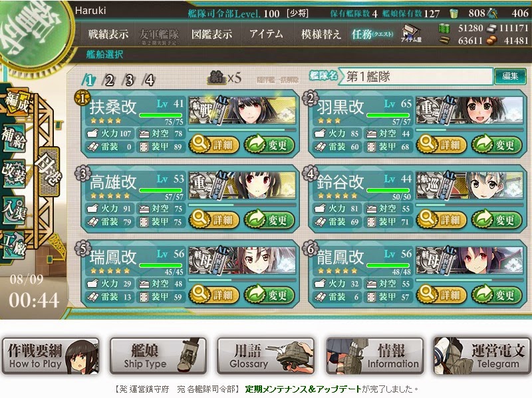Screen dimensions: 532x398
Task: Click 変更 change button for 羽黒改
Action: click(x=496, y=145)
